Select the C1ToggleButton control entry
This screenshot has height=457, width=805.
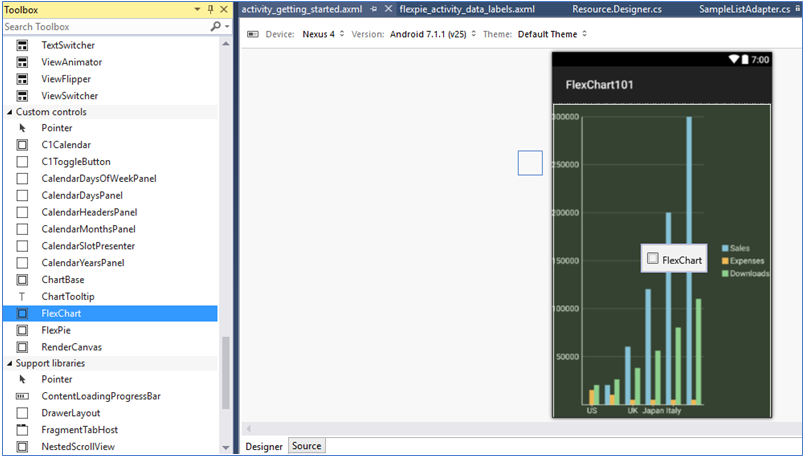(x=75, y=162)
